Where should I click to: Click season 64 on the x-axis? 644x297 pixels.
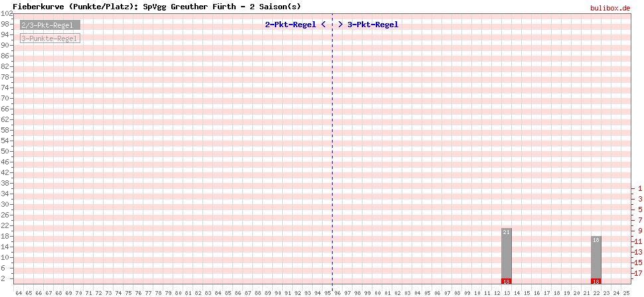point(19,293)
